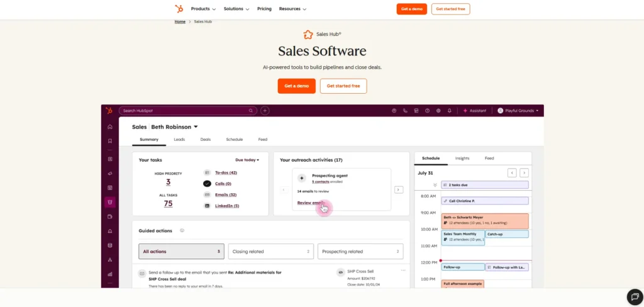Click the reporting bar-chart icon in sidebar
The height and width of the screenshot is (307, 644).
click(x=109, y=274)
